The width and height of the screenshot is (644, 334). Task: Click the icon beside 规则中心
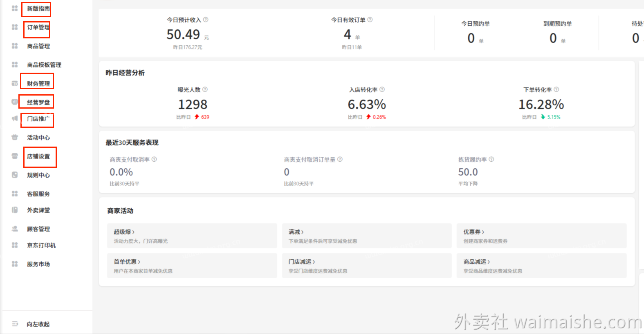[15, 175]
